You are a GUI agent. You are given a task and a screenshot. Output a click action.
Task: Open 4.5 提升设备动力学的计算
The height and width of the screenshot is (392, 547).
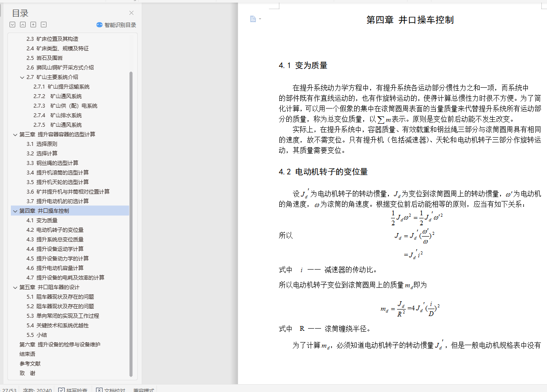point(57,259)
